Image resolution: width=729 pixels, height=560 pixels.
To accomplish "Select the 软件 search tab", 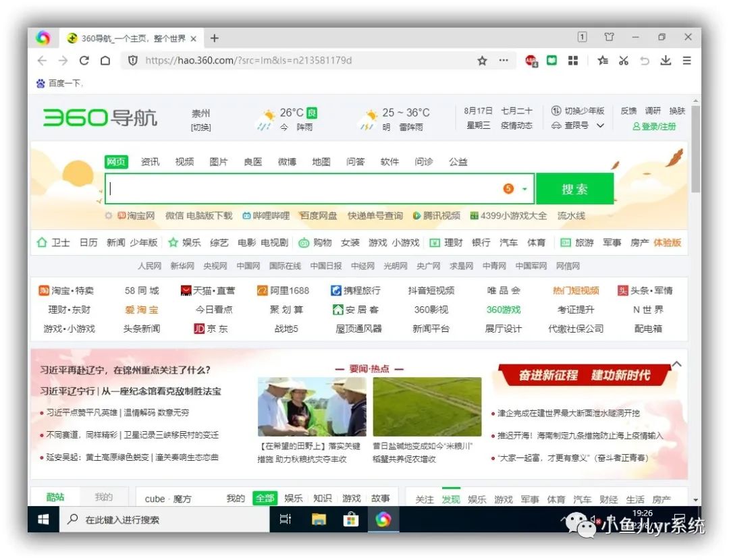I will 389,162.
